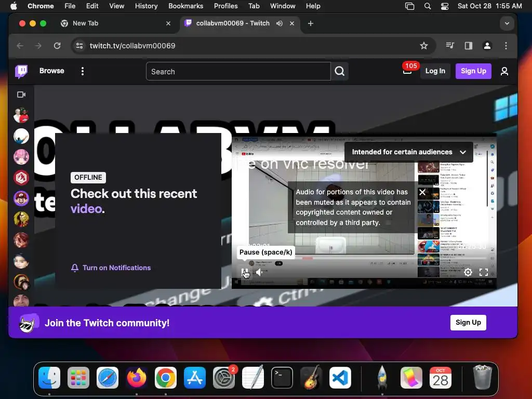Viewport: 532px width, 399px height.
Task: Reload the current page
Action: [x=57, y=46]
